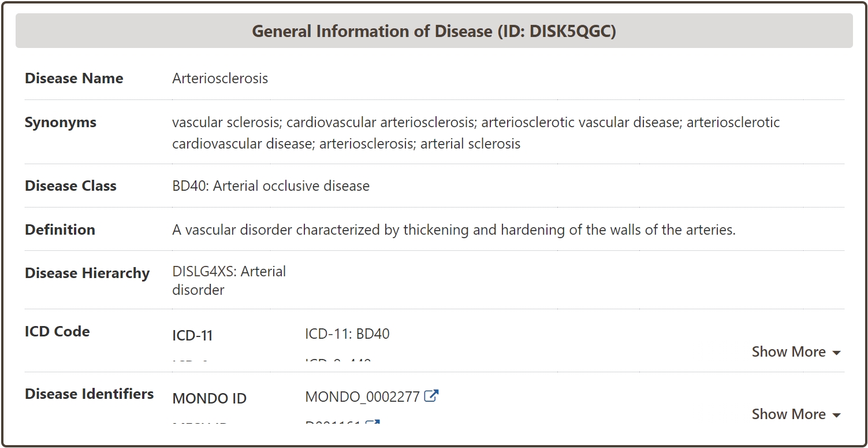Select the MONDO ID sub-label
Image resolution: width=868 pixels, height=448 pixels.
tap(210, 399)
